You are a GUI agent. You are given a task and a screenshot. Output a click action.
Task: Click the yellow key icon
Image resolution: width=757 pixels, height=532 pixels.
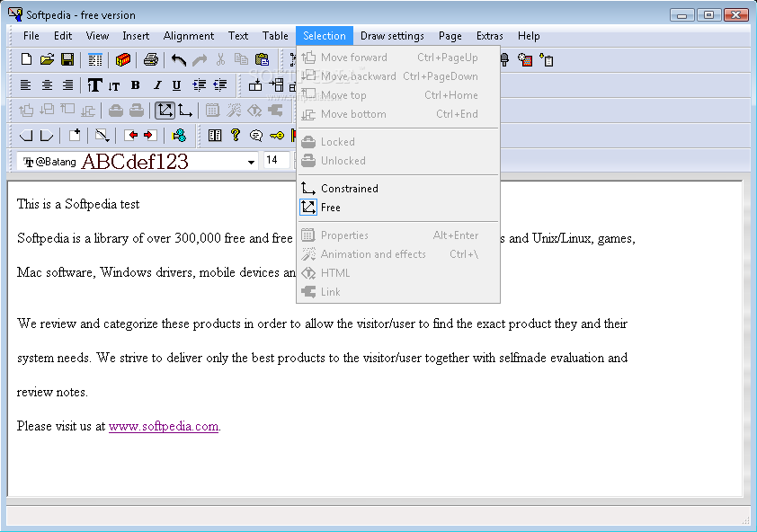point(277,136)
